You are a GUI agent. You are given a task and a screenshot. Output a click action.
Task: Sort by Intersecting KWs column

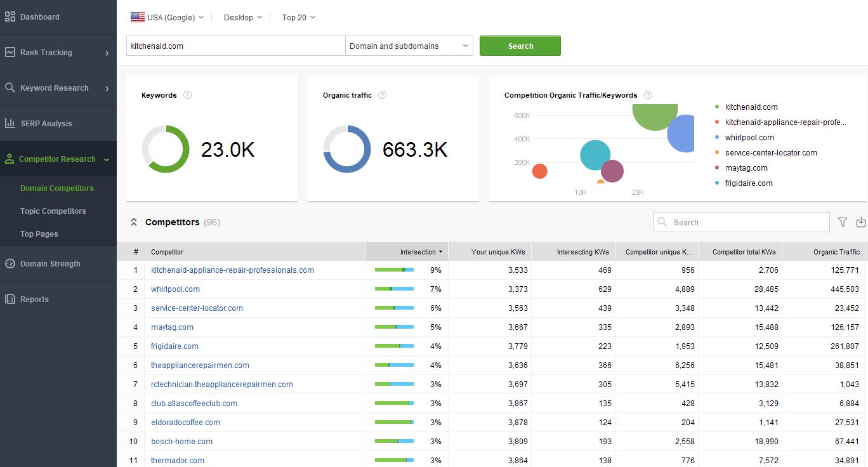tap(574, 252)
